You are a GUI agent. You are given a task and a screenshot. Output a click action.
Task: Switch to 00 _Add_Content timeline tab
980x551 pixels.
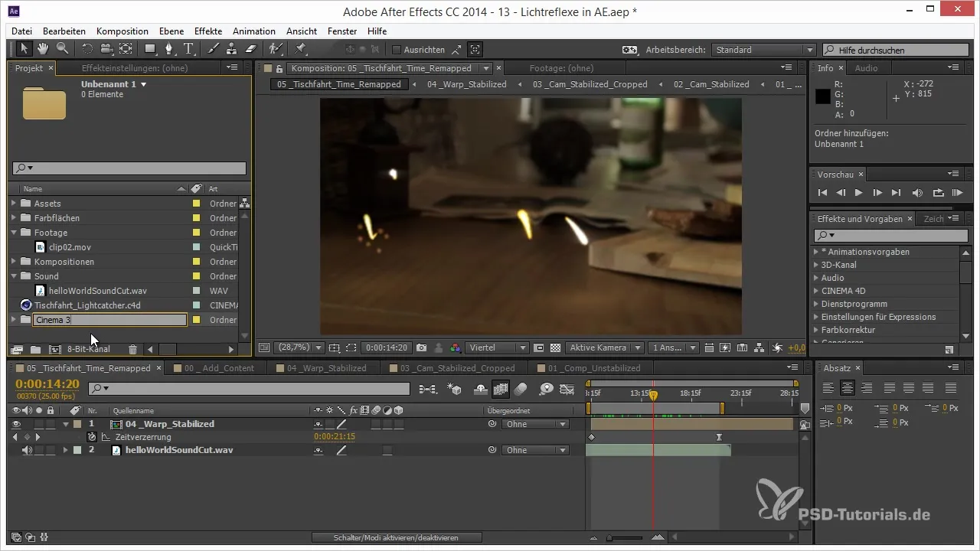click(x=218, y=368)
